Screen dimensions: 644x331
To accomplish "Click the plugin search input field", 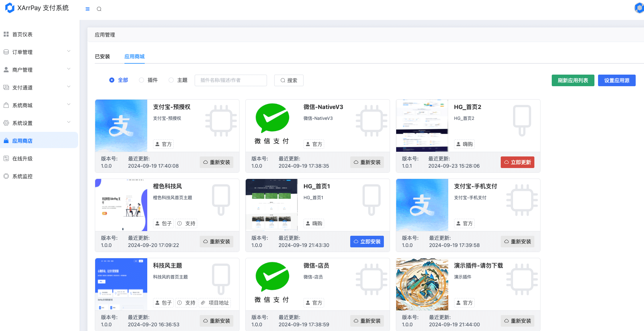I will tap(230, 80).
